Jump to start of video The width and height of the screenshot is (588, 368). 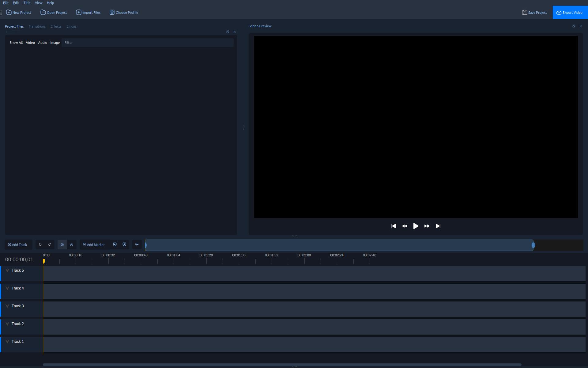(x=394, y=226)
